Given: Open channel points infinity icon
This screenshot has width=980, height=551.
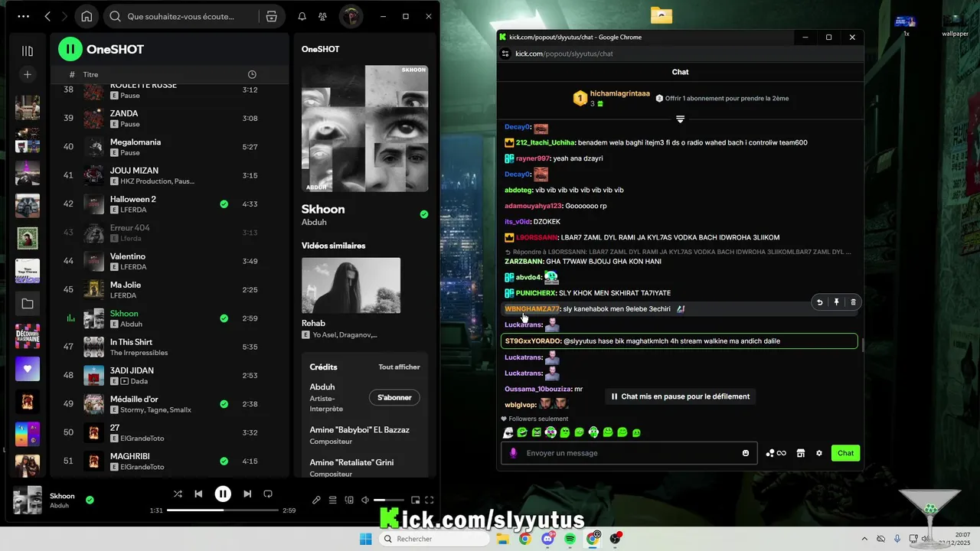Looking at the screenshot, I should [776, 453].
